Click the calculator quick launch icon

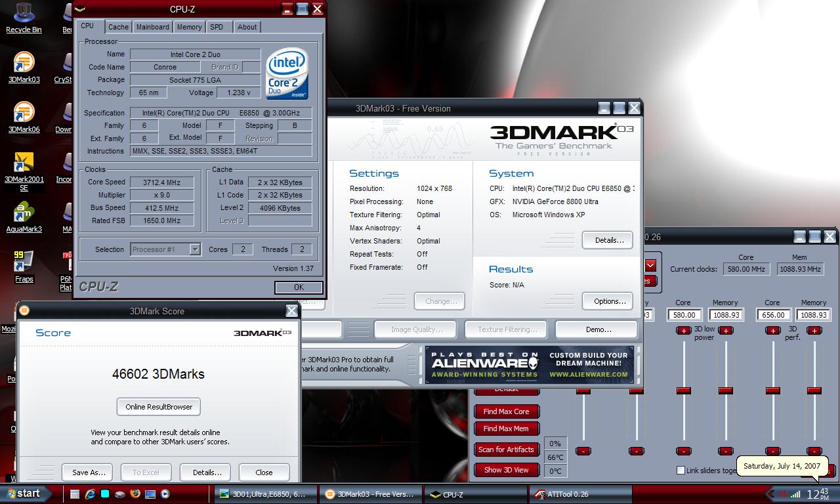75,494
